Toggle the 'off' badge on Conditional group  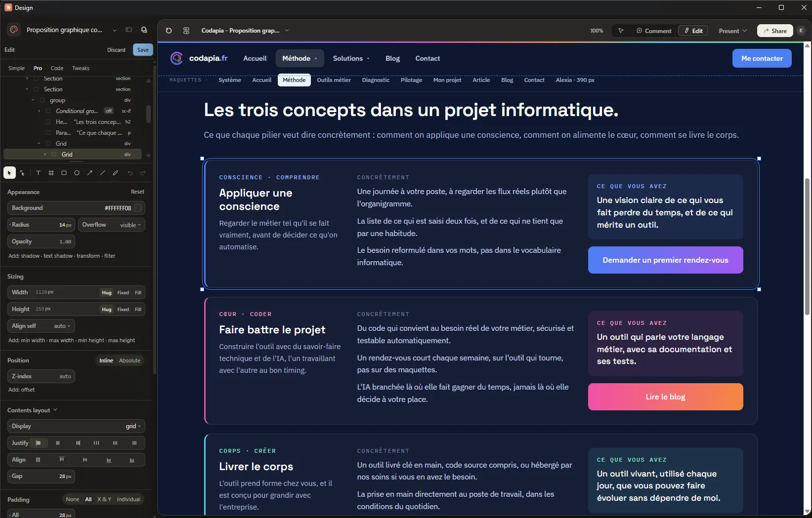[x=109, y=111]
